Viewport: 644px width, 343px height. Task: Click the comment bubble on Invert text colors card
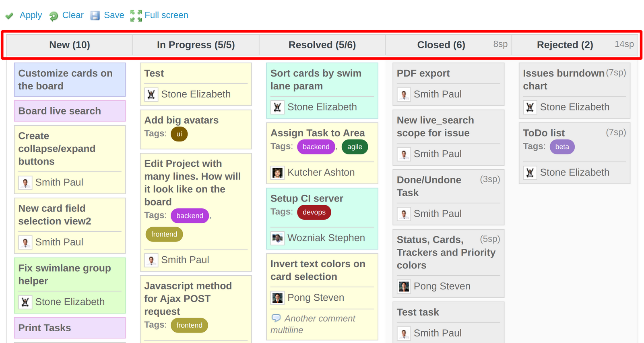pos(277,318)
